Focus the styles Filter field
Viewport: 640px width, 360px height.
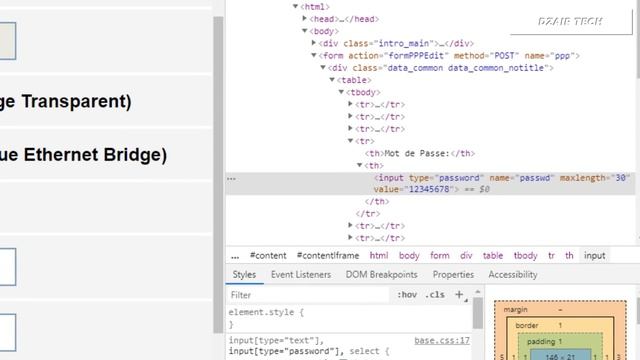point(308,295)
